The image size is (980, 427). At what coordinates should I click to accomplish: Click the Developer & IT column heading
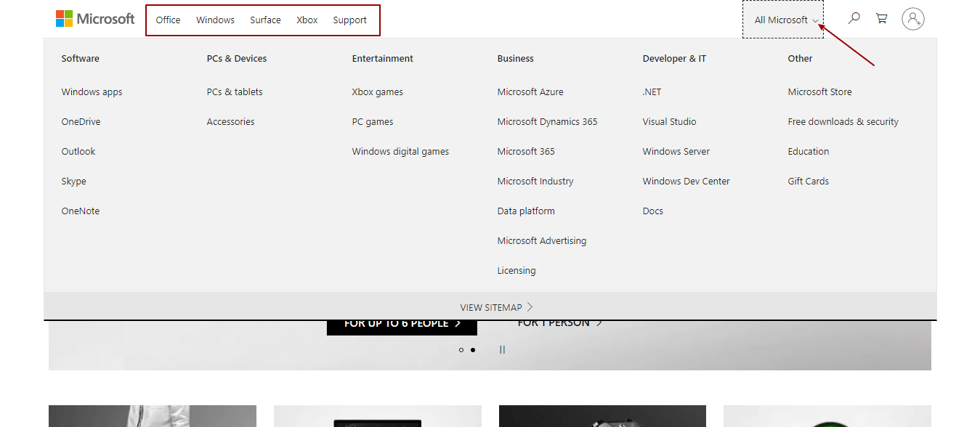tap(674, 58)
